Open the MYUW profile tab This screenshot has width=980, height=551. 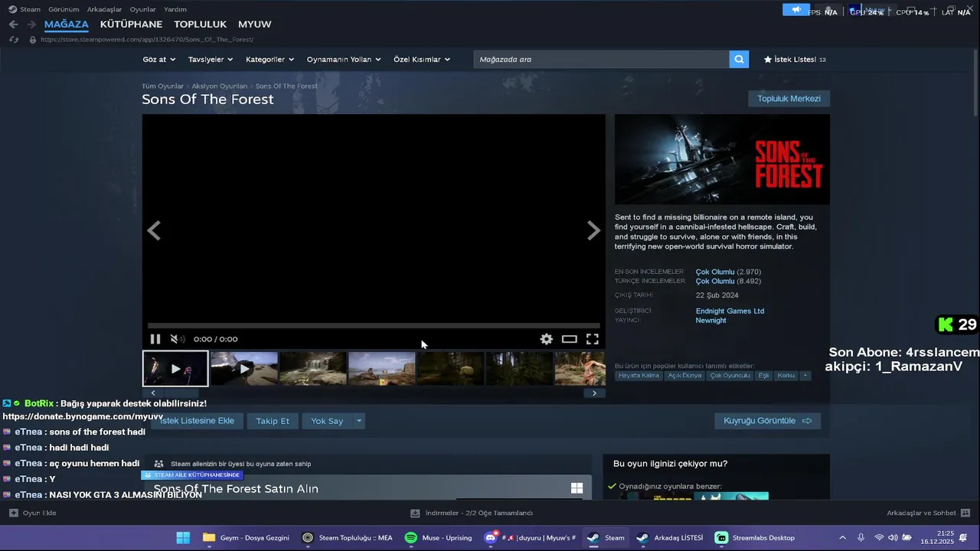255,24
